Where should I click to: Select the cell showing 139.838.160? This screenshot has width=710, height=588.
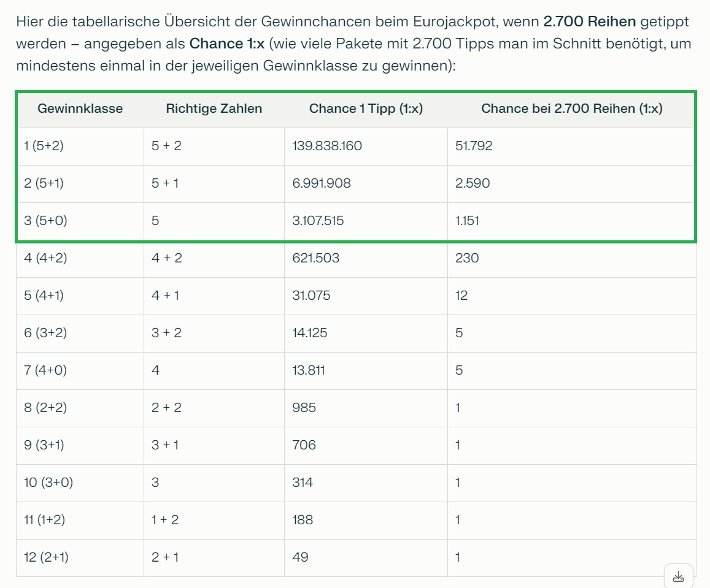327,146
